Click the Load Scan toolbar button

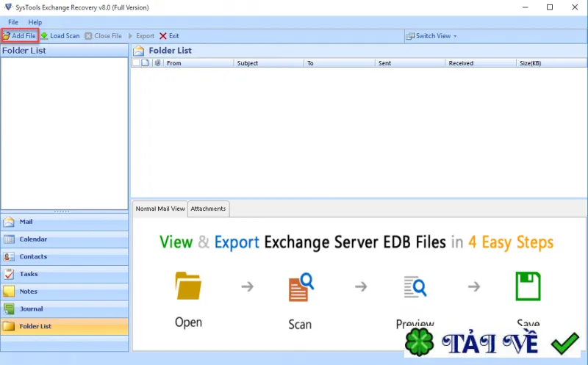click(60, 36)
